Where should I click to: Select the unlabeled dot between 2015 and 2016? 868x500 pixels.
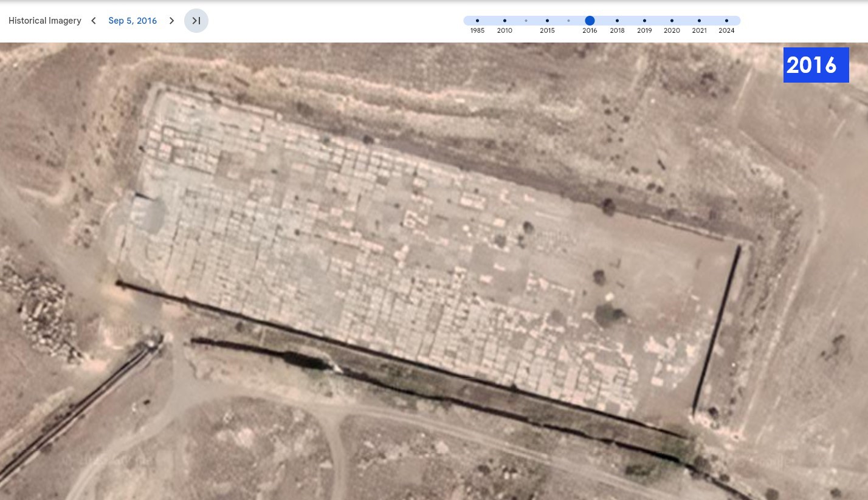click(x=568, y=21)
